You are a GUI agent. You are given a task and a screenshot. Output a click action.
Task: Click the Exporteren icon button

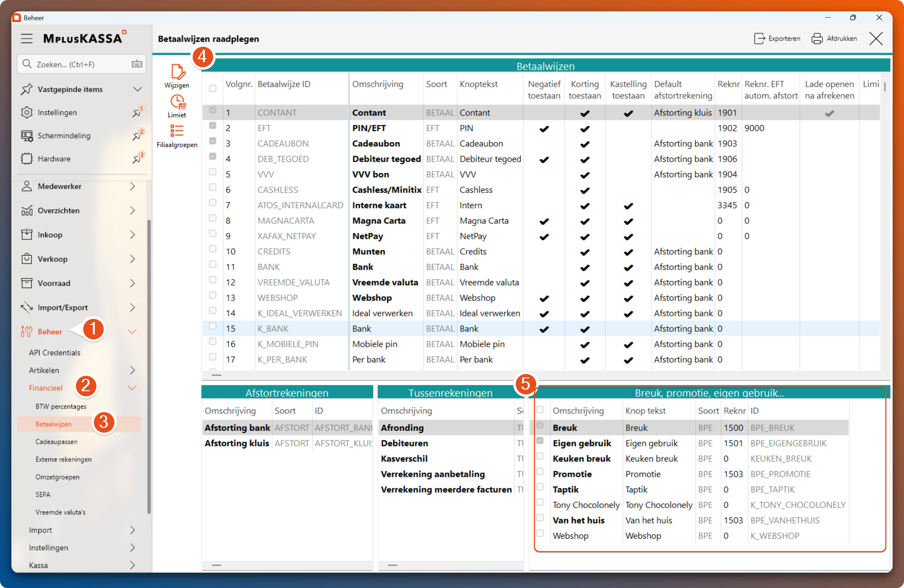[x=760, y=38]
